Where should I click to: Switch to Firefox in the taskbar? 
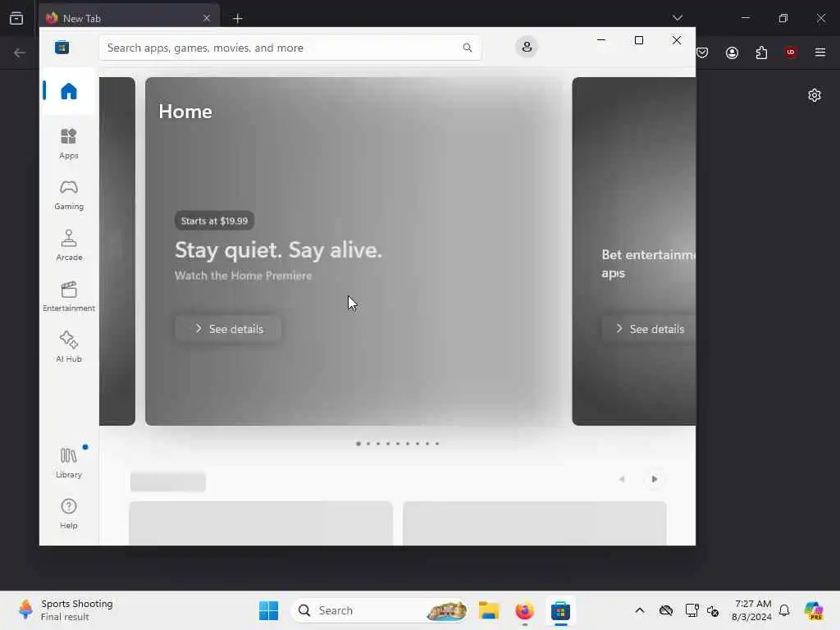524,610
